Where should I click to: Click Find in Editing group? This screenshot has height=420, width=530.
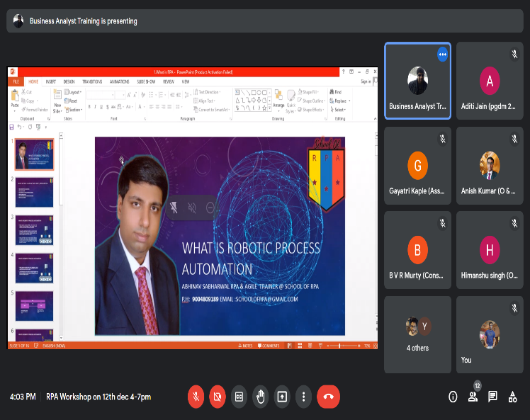click(336, 92)
